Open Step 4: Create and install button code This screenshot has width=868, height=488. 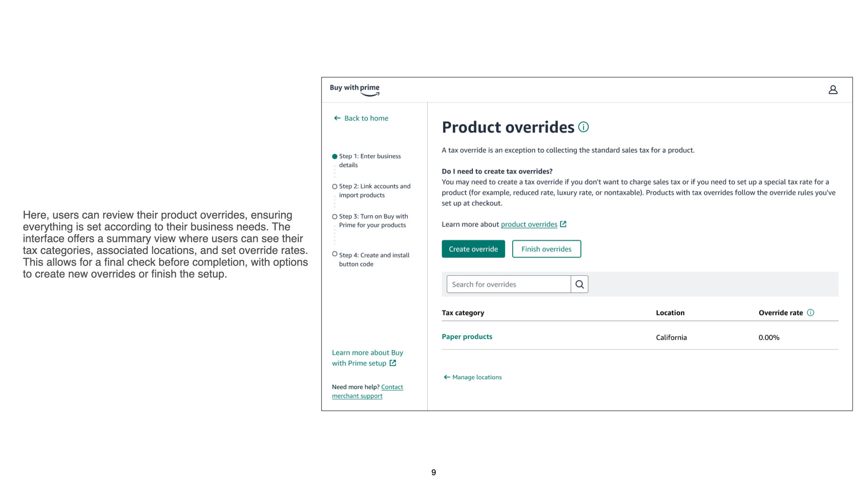coord(374,259)
